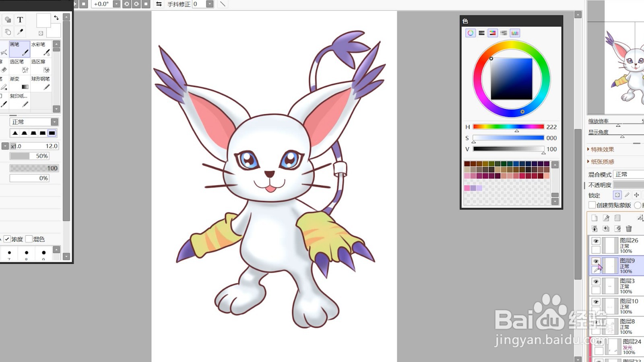Image resolution: width=644 pixels, height=362 pixels.
Task: Toggle lock painting pencil button
Action: click(627, 195)
